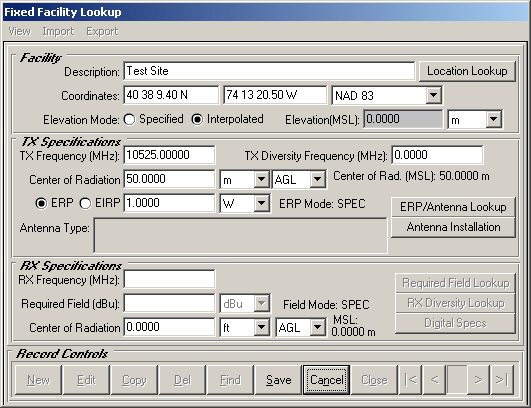Click the record number box between arrows

point(456,380)
